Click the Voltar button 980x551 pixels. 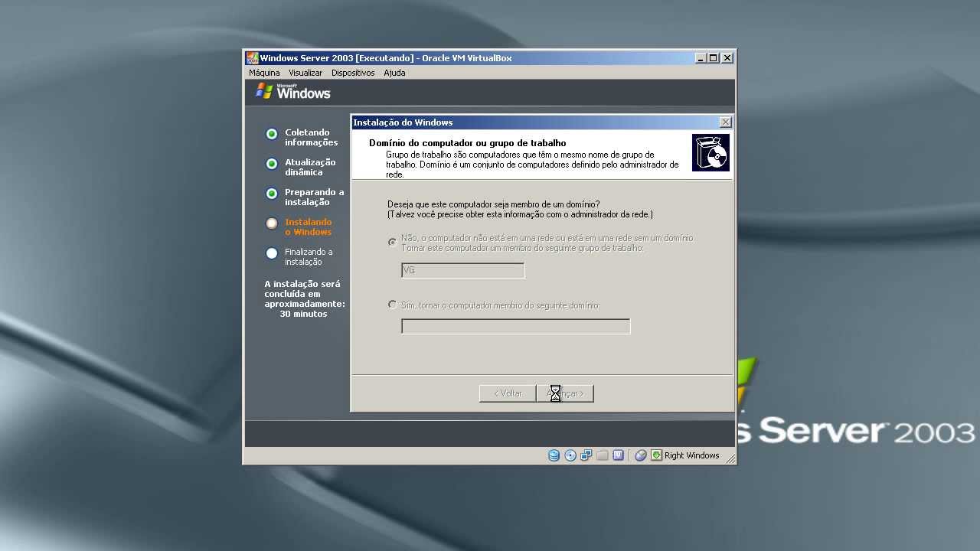click(508, 393)
